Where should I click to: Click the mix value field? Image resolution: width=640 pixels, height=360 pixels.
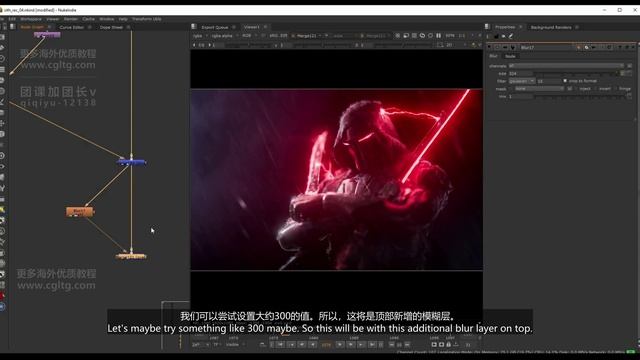point(521,96)
